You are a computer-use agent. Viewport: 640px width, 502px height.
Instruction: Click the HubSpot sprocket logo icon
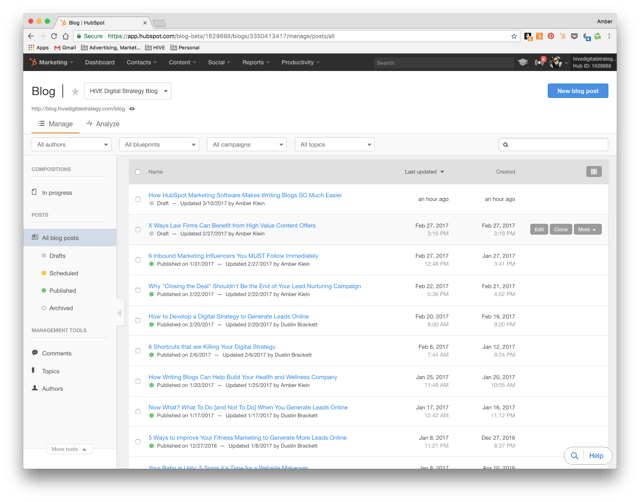[x=33, y=62]
